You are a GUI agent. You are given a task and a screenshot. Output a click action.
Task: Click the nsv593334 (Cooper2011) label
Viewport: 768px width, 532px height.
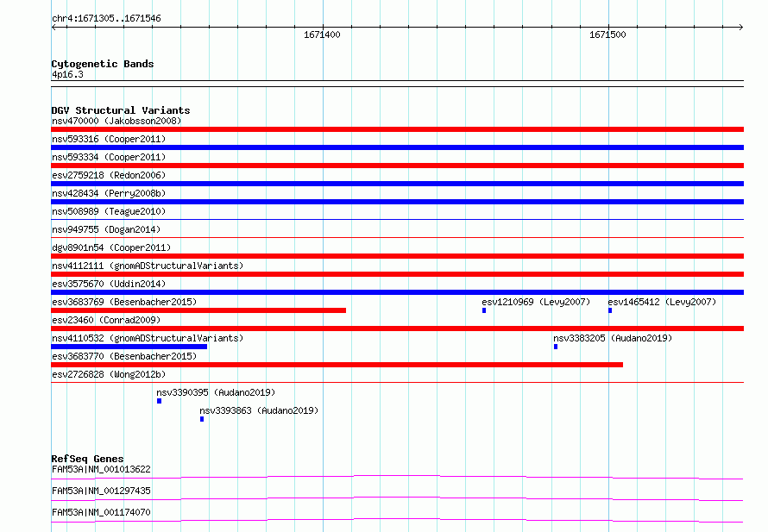pyautogui.click(x=109, y=157)
